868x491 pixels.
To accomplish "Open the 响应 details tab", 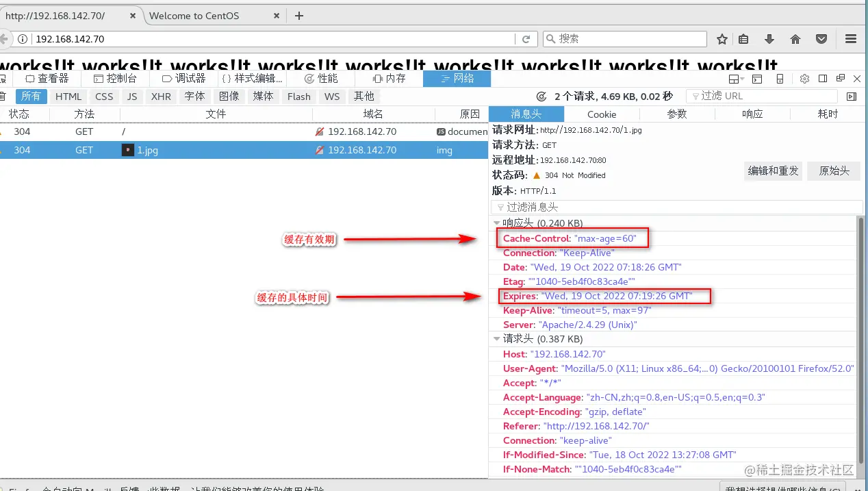I will (752, 114).
